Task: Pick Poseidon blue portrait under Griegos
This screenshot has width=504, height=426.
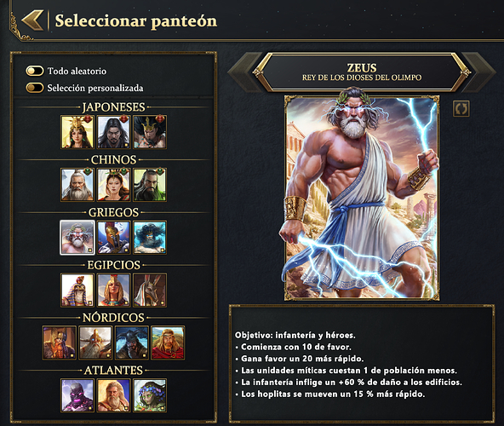Action: point(150,238)
